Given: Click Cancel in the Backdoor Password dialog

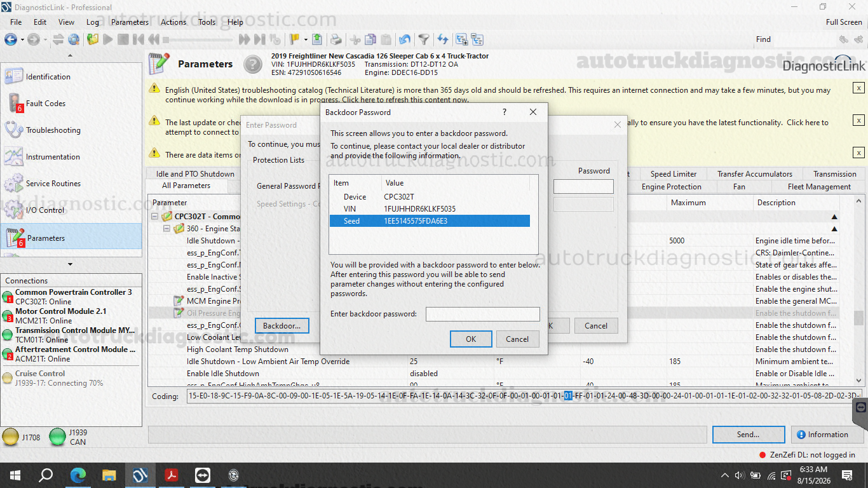Looking at the screenshot, I should point(517,339).
